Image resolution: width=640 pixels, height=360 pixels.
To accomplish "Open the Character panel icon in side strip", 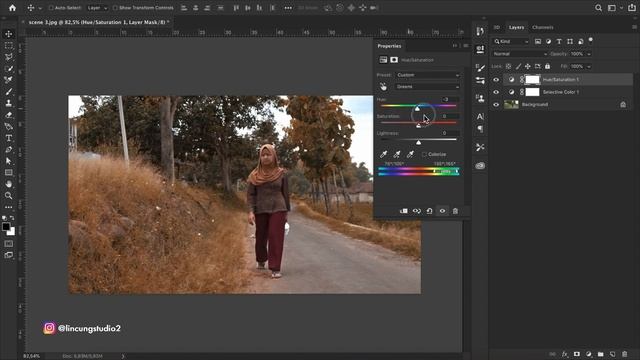I will pyautogui.click(x=480, y=116).
